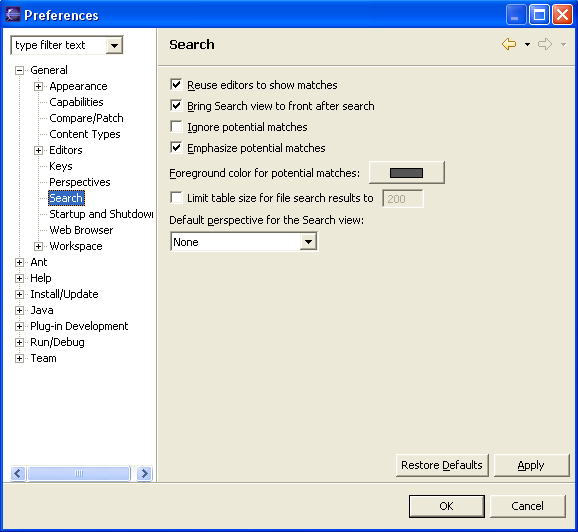Enable Ignore potential matches checkbox

point(176,127)
